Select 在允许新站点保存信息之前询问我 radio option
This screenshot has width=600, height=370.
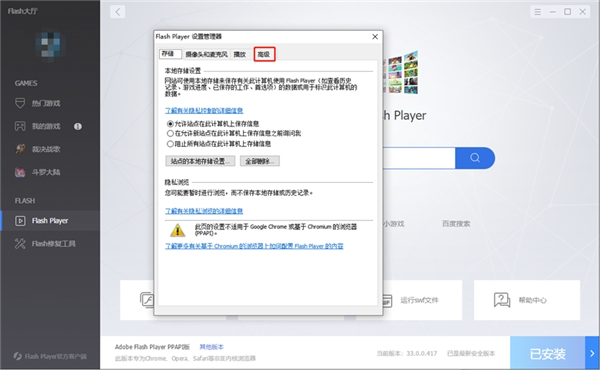click(170, 134)
